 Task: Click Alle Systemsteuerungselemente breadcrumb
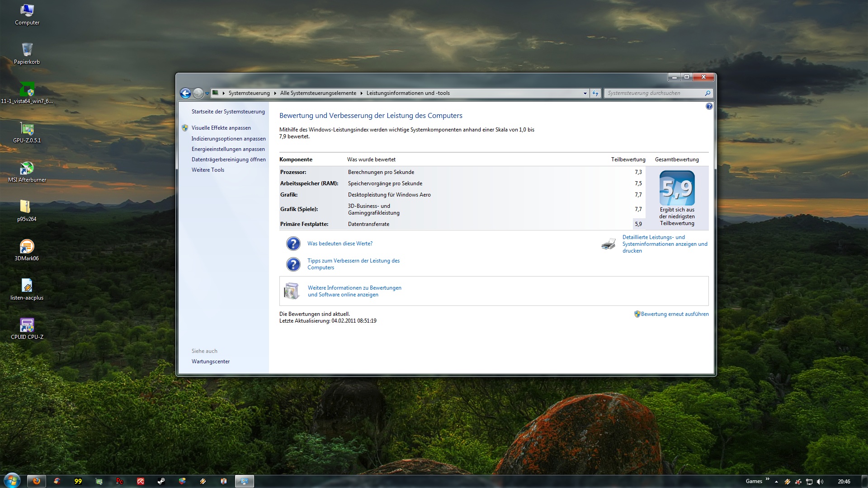click(x=318, y=93)
